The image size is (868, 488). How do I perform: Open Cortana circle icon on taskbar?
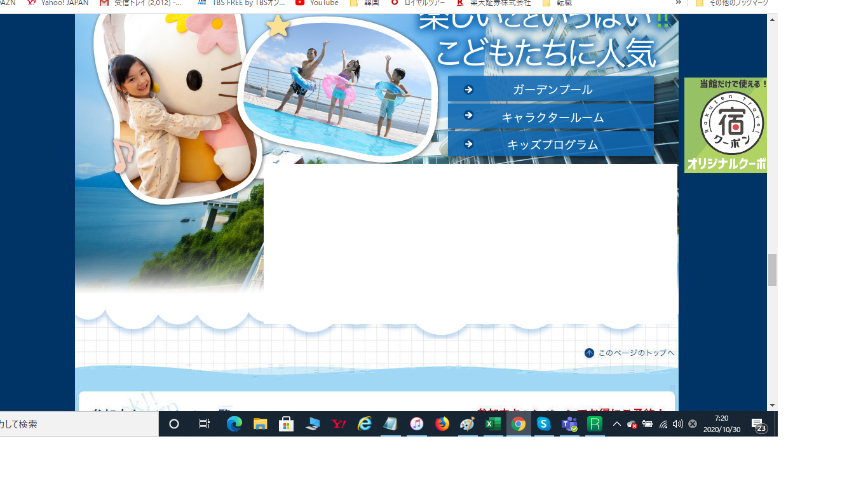pyautogui.click(x=174, y=424)
